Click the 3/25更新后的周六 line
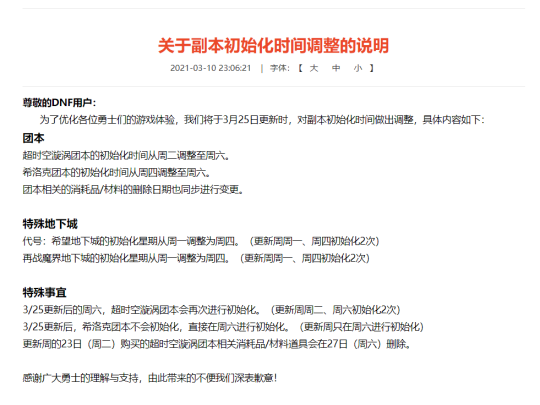Viewport: 540px width, 405px height. tap(211, 310)
